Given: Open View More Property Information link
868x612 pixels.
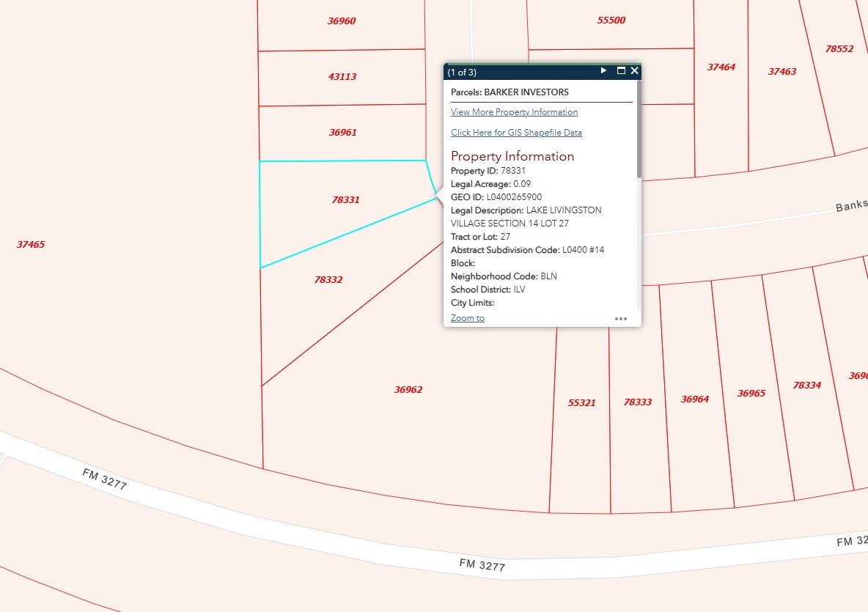Looking at the screenshot, I should pyautogui.click(x=514, y=112).
